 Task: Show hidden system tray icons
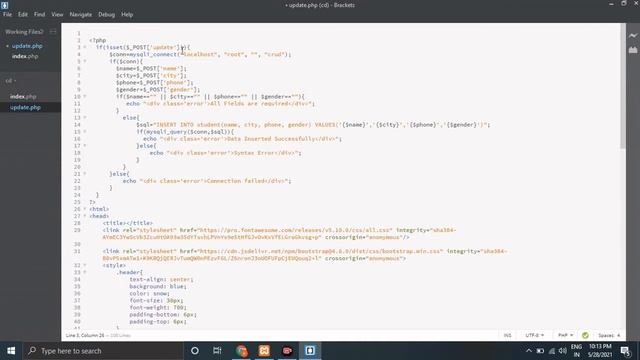pyautogui.click(x=529, y=351)
